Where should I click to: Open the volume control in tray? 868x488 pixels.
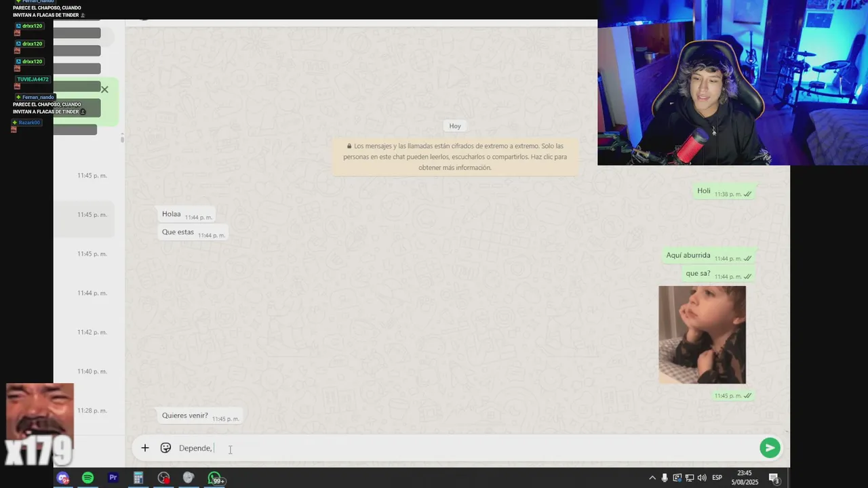702,478
